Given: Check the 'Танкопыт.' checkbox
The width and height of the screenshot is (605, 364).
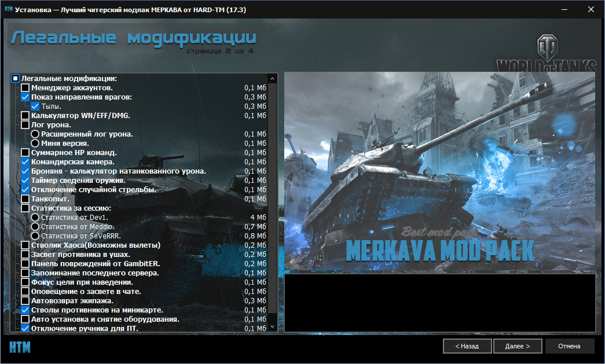Looking at the screenshot, I should 25,199.
